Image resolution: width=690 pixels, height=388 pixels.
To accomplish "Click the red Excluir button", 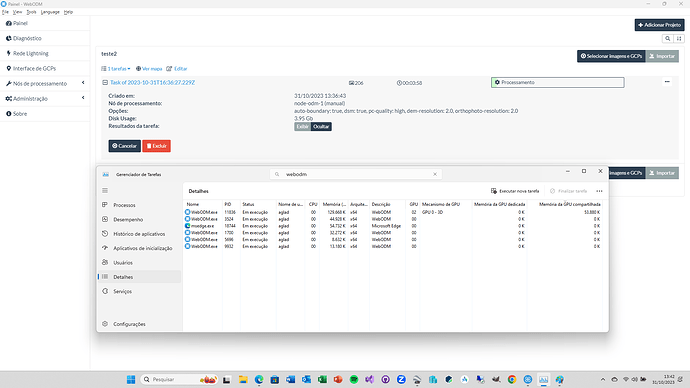I will [x=156, y=146].
